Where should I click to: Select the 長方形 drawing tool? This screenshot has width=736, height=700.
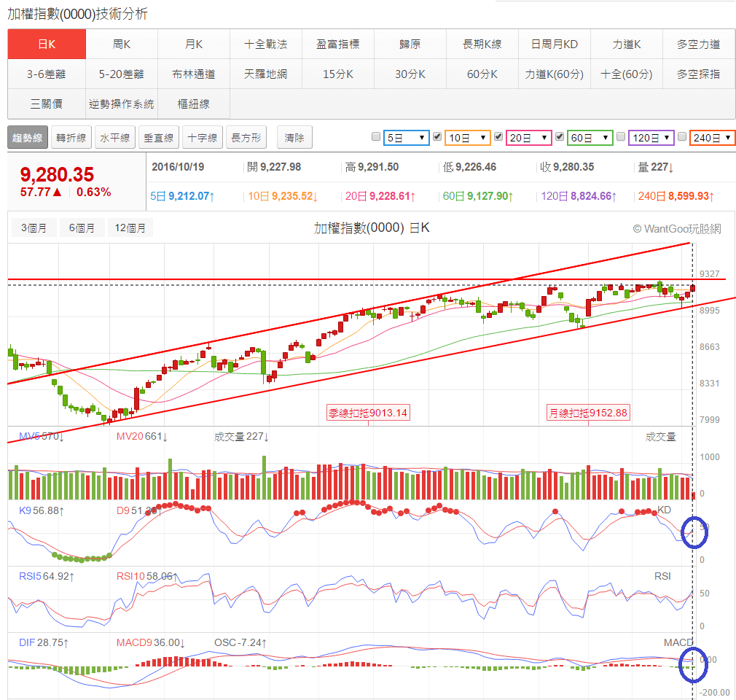(x=246, y=137)
